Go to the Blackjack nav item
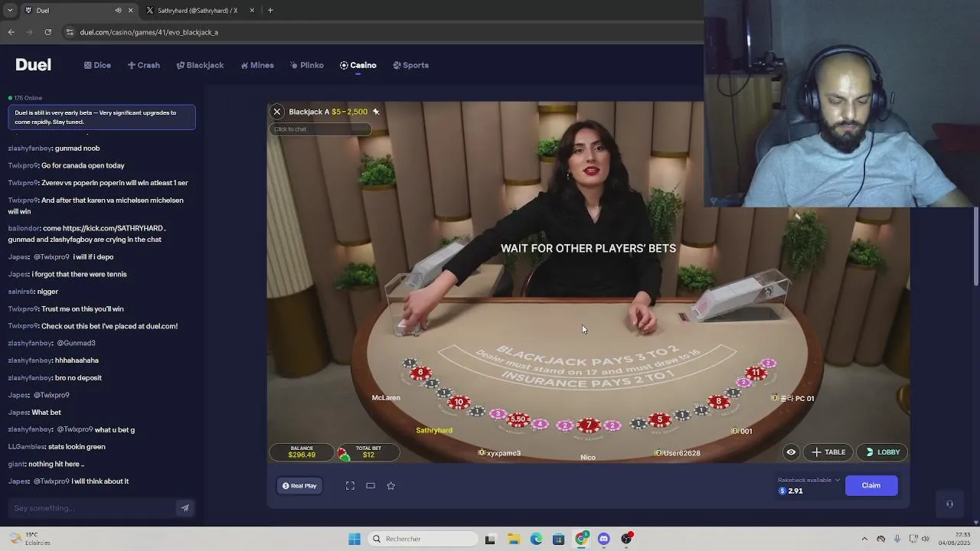The image size is (980, 551). tap(200, 65)
